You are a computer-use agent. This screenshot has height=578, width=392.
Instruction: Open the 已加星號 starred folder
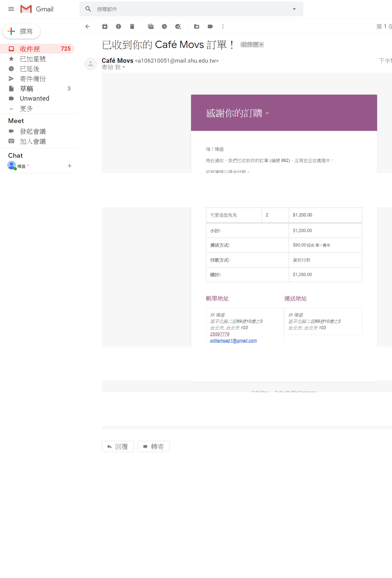coord(33,59)
